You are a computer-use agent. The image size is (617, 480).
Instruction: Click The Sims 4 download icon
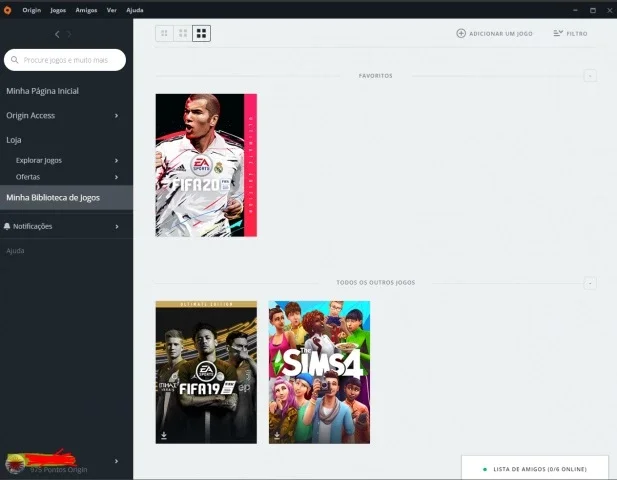pyautogui.click(x=277, y=435)
